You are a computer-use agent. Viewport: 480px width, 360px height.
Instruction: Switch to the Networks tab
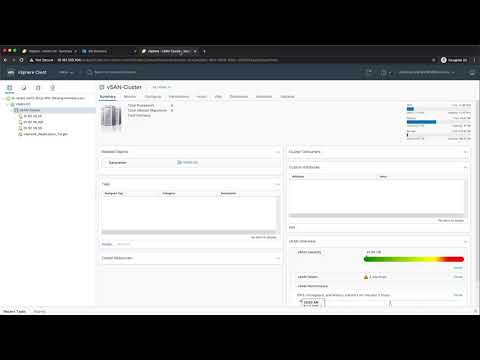coord(264,97)
